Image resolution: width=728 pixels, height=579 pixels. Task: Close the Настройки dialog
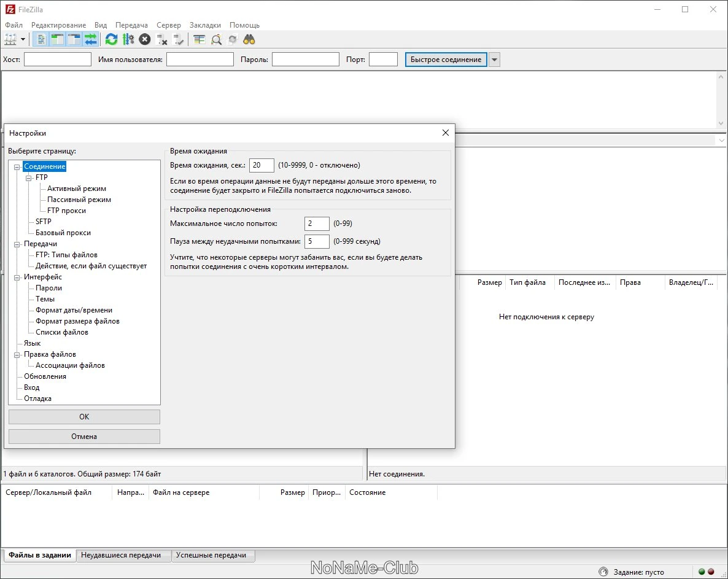tap(446, 133)
